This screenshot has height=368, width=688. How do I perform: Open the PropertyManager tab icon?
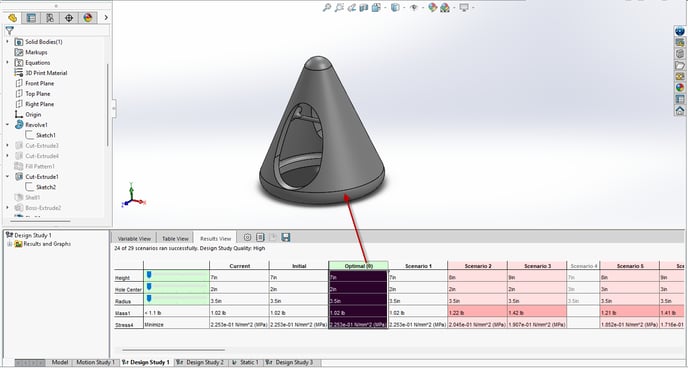coord(31,18)
